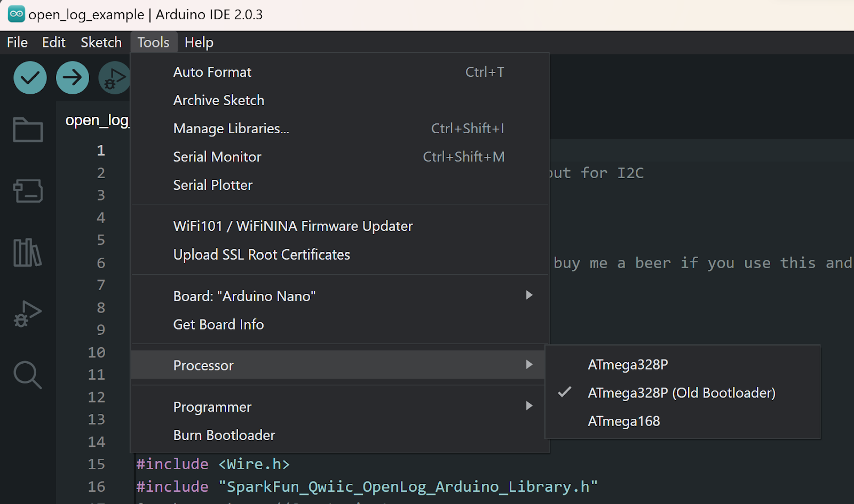The width and height of the screenshot is (854, 504).
Task: Select ATmega168 processor option
Action: click(x=683, y=421)
